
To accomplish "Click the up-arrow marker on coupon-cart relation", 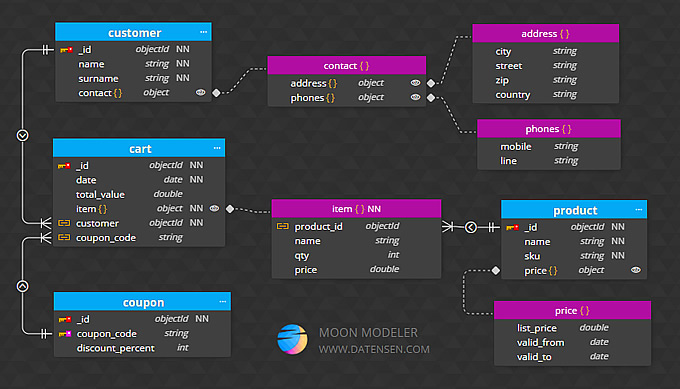I will click(x=23, y=286).
